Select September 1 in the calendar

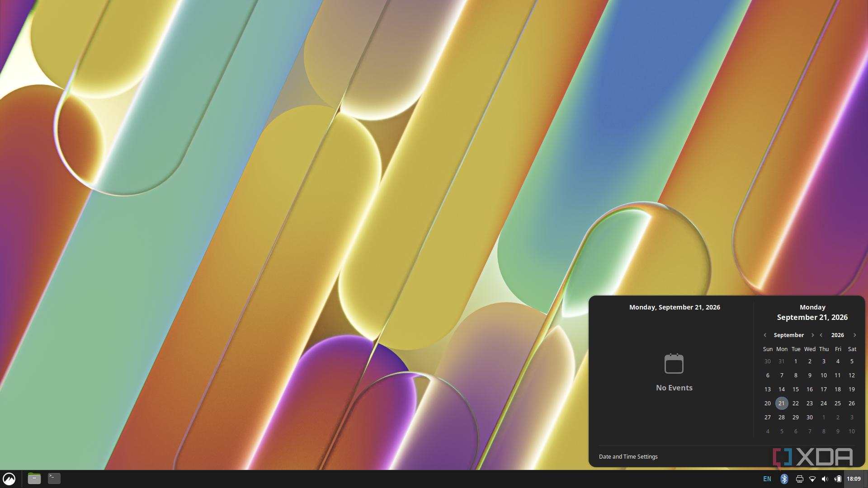[796, 361]
